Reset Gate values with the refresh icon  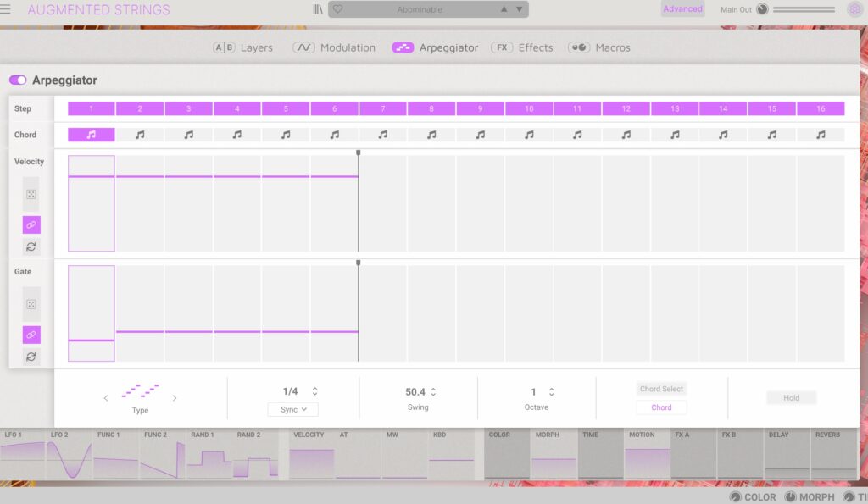[31, 357]
